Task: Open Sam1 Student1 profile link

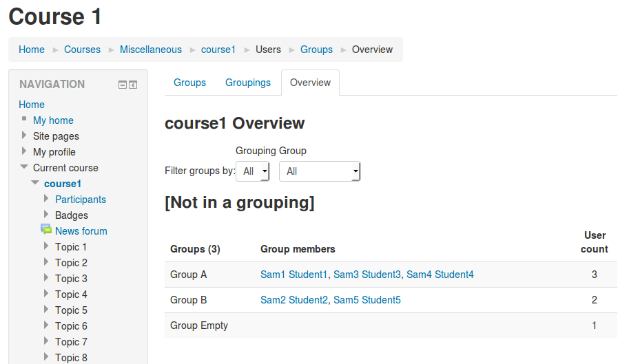Action: (293, 275)
